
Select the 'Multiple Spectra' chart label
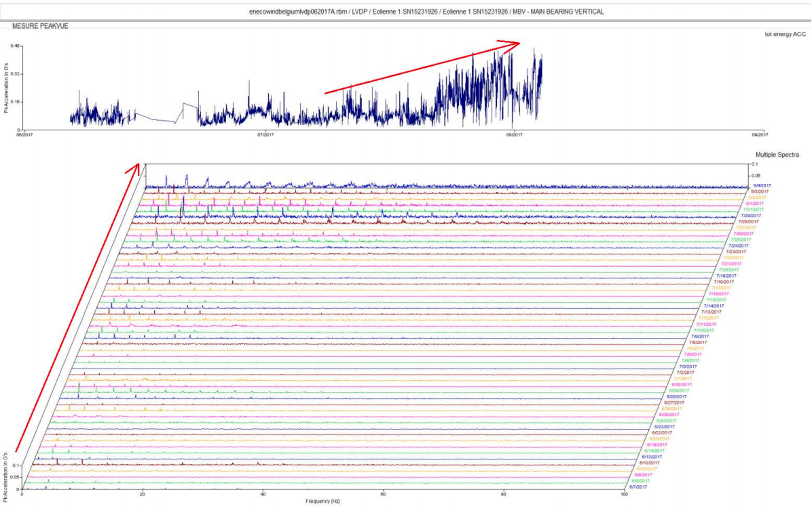[x=777, y=155]
